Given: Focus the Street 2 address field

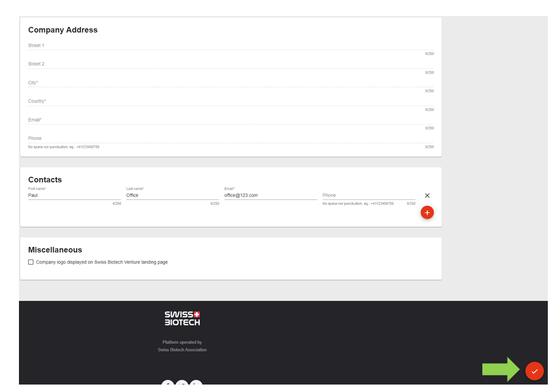Looking at the screenshot, I should tap(230, 64).
